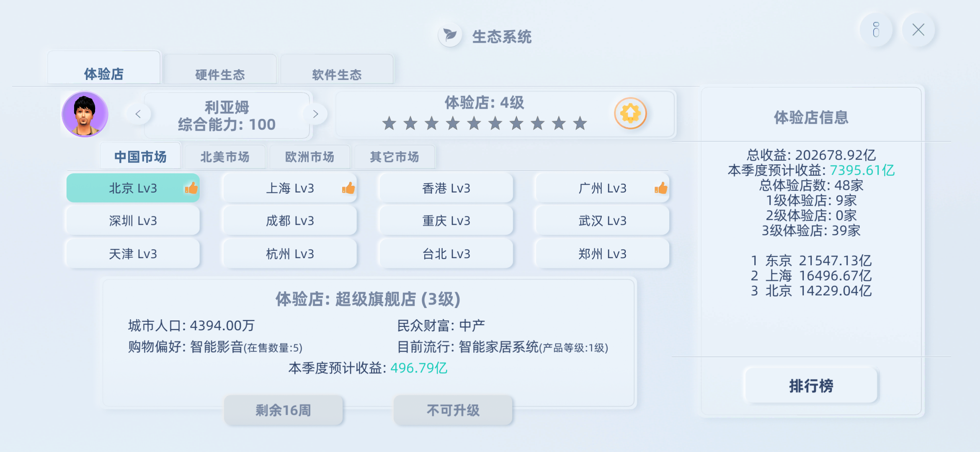This screenshot has height=452, width=980.
Task: Go to next manager with right arrow
Action: point(315,114)
